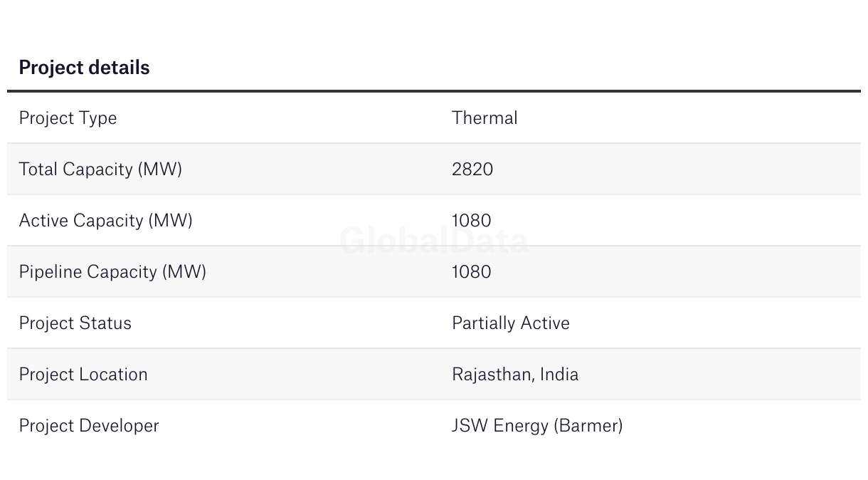Image resolution: width=868 pixels, height=480 pixels.
Task: Select the Project Developer label
Action: pyautogui.click(x=89, y=426)
